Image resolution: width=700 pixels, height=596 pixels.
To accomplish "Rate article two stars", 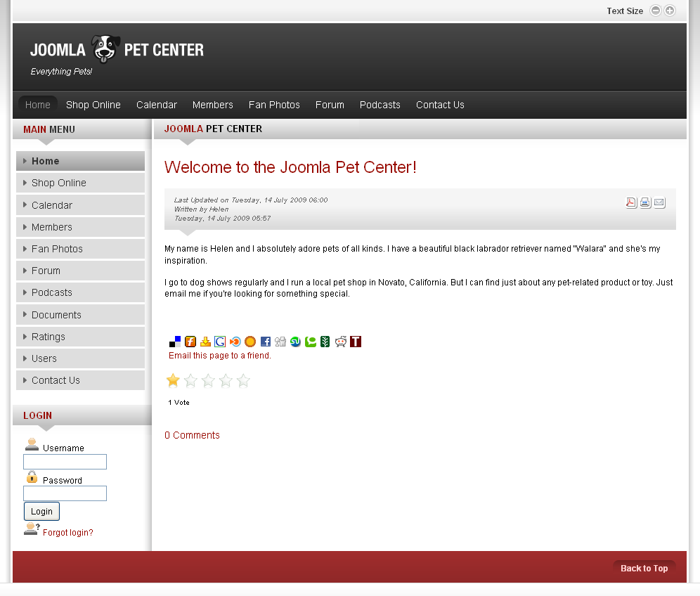I will pyautogui.click(x=190, y=380).
